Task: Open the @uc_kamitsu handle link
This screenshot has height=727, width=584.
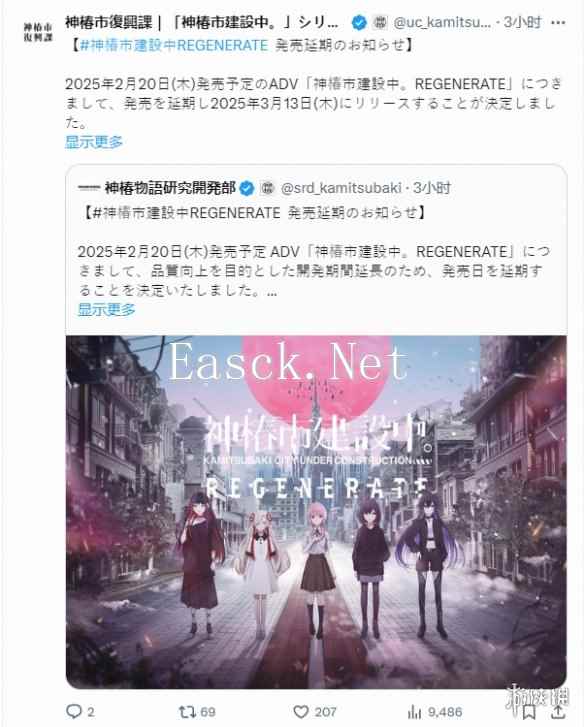Action: 442,22
